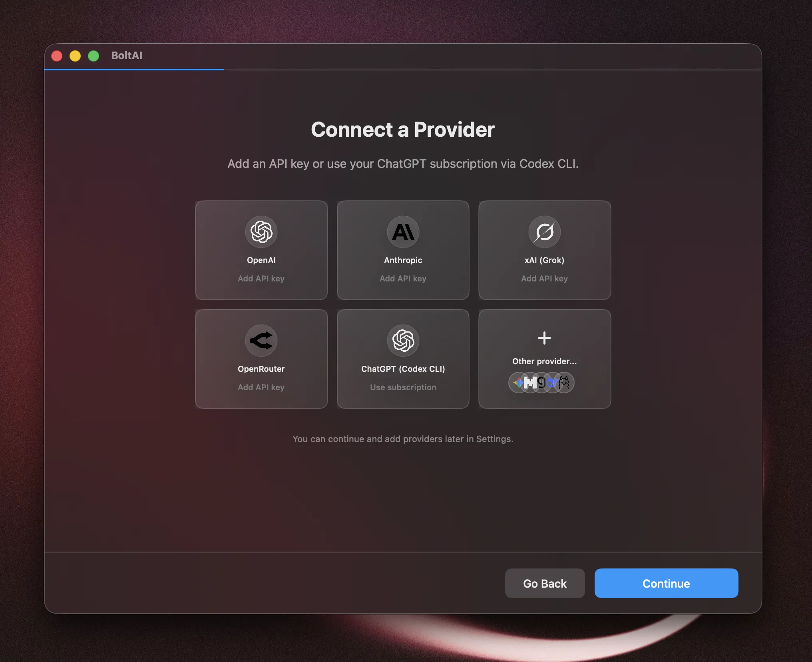Close the BoltAI window with the red button
812x662 pixels.
pyautogui.click(x=57, y=56)
